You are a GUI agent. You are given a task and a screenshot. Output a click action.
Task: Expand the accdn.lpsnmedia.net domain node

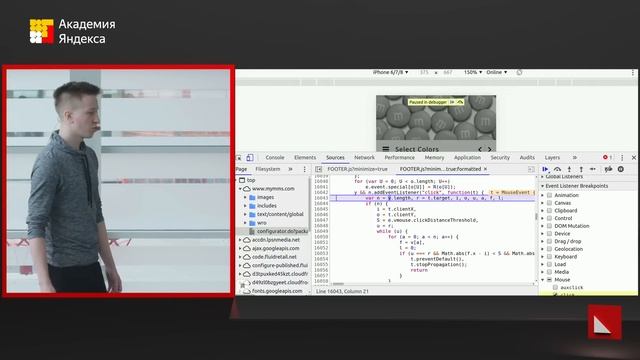tap(240, 240)
